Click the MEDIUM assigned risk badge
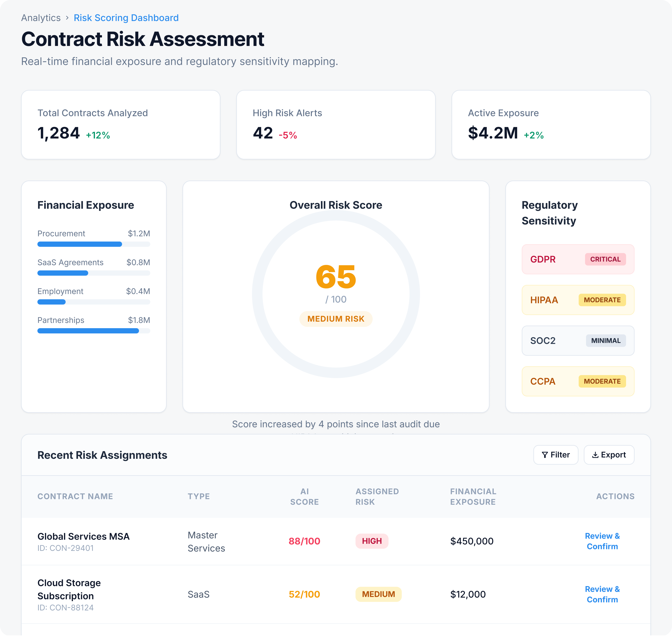 tap(378, 594)
